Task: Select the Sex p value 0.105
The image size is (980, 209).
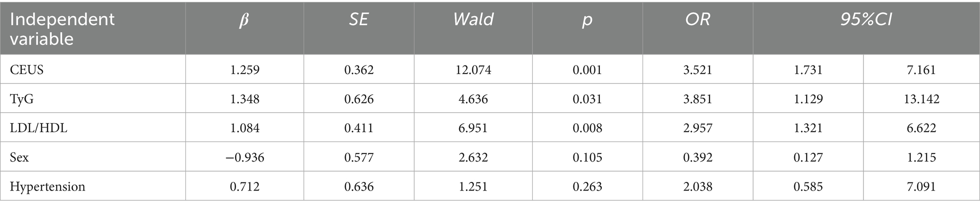Action: point(587,157)
